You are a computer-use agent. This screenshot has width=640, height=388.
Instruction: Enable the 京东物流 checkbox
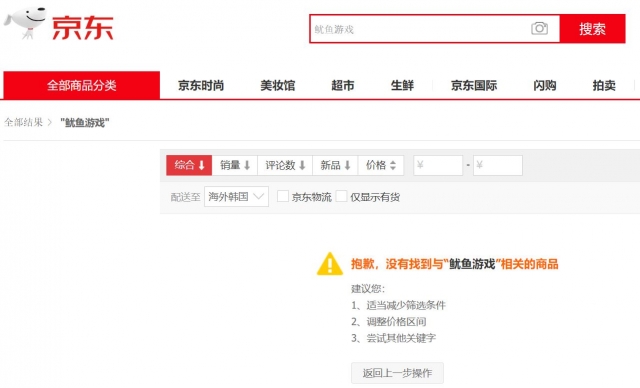tap(283, 196)
